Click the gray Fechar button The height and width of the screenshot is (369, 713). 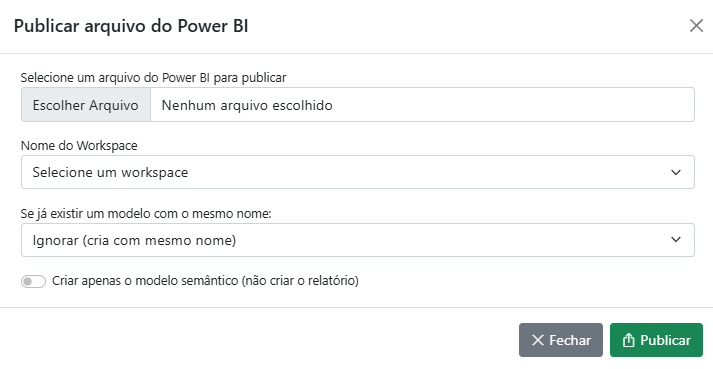[561, 340]
